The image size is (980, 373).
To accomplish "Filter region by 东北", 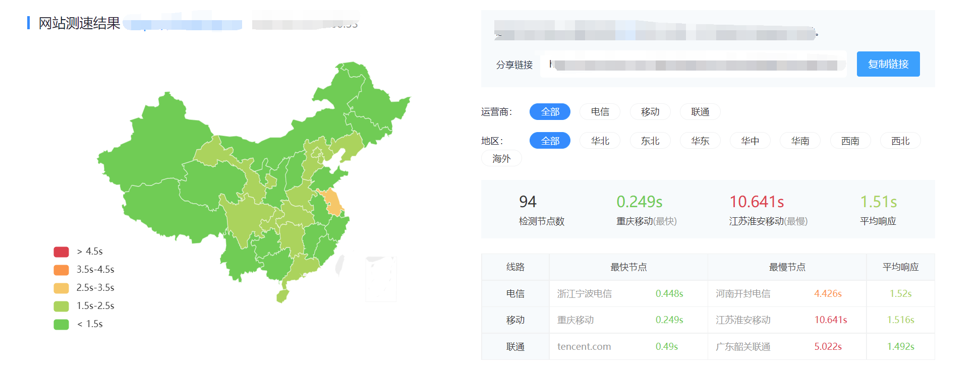I will click(650, 141).
